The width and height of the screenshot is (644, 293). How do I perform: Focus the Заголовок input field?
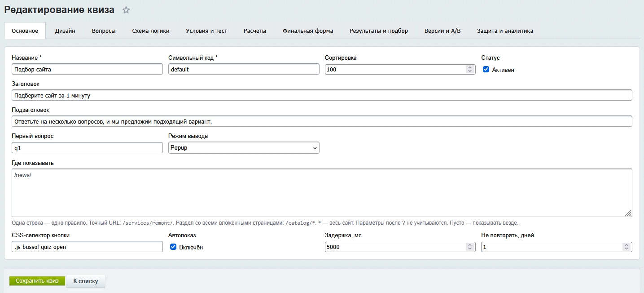pyautogui.click(x=322, y=95)
